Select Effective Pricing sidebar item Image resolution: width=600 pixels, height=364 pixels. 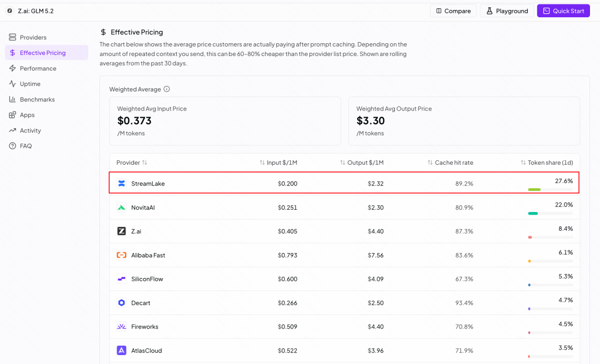tap(47, 53)
